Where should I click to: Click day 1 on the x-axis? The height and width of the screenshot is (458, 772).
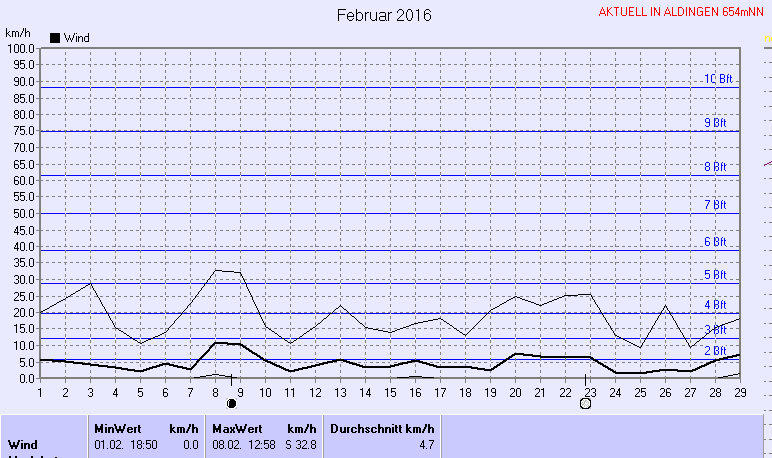[39, 391]
